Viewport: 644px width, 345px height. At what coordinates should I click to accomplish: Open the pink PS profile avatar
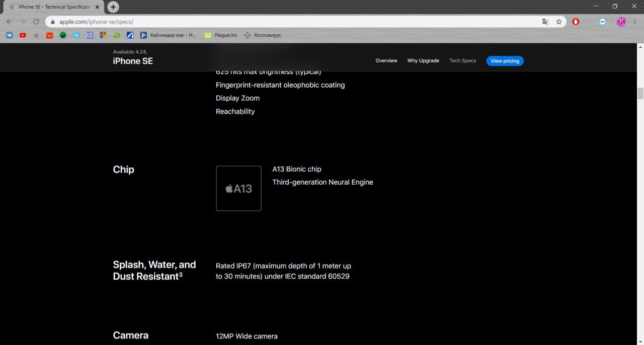621,22
